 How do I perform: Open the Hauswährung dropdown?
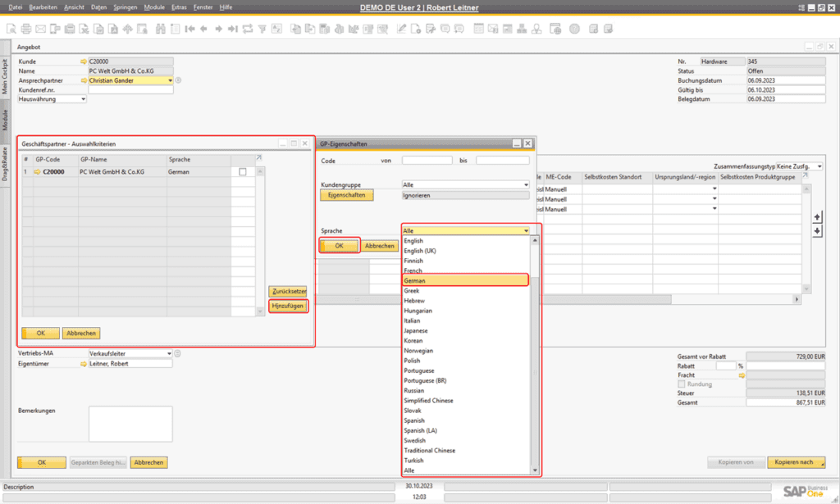85,99
